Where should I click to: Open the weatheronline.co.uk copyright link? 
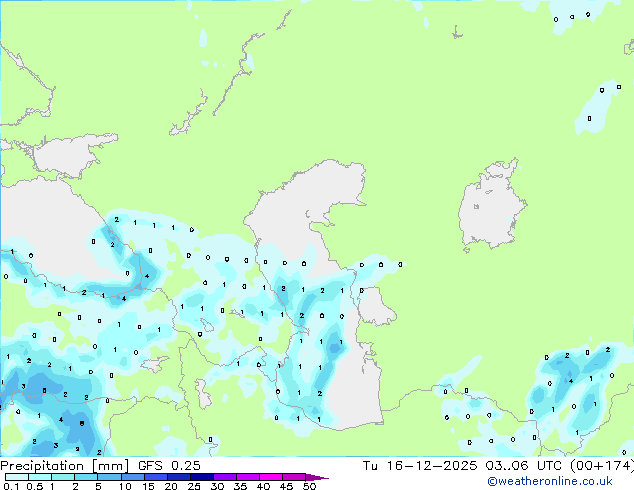[x=550, y=481]
